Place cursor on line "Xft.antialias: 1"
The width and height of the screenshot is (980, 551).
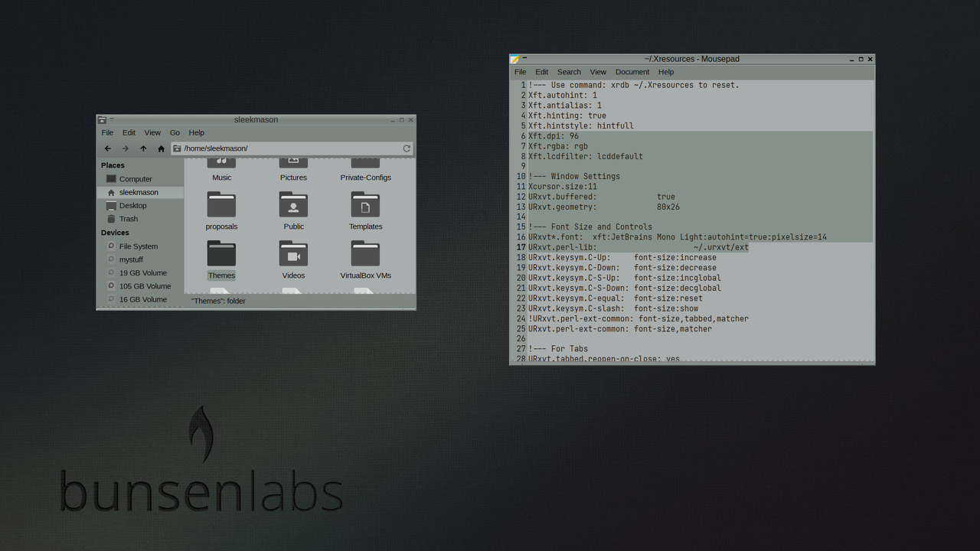[x=565, y=106]
